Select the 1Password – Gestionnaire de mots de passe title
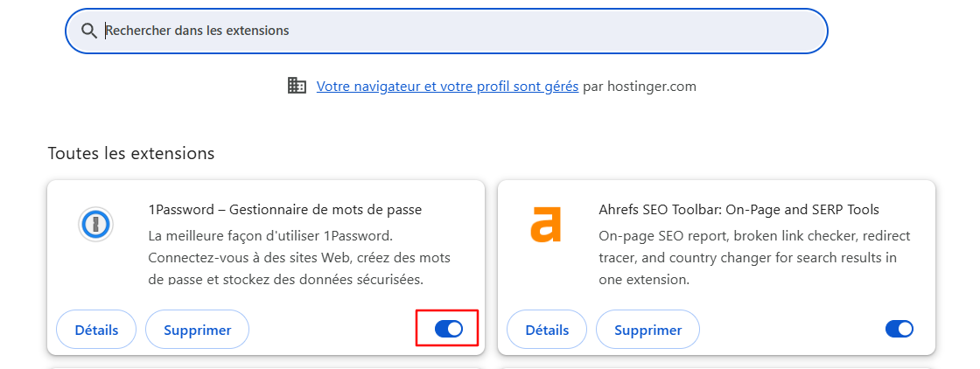This screenshot has width=980, height=369. click(285, 210)
